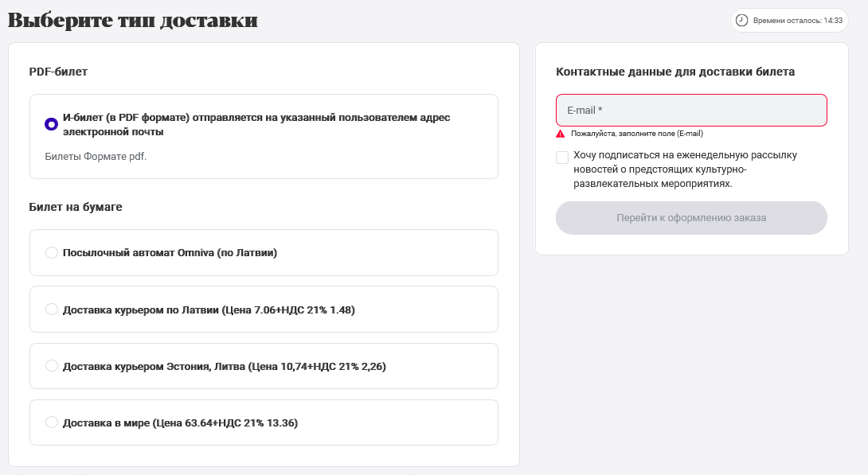Select the PDF e-ticket radio button

pos(51,124)
